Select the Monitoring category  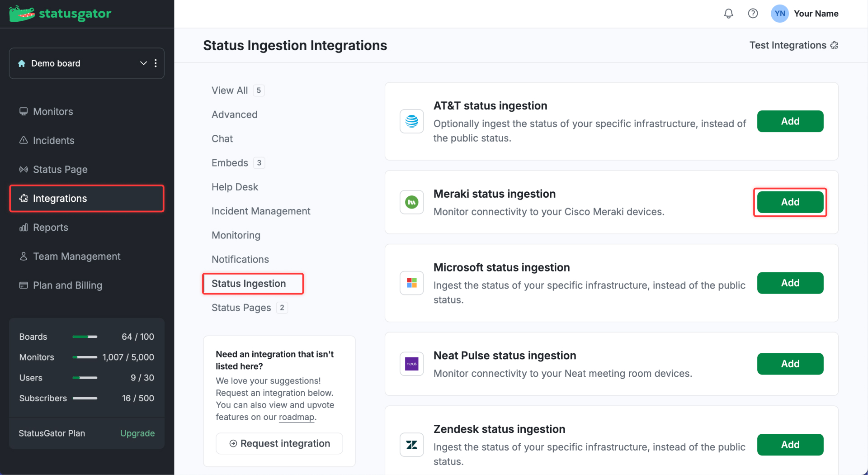236,235
